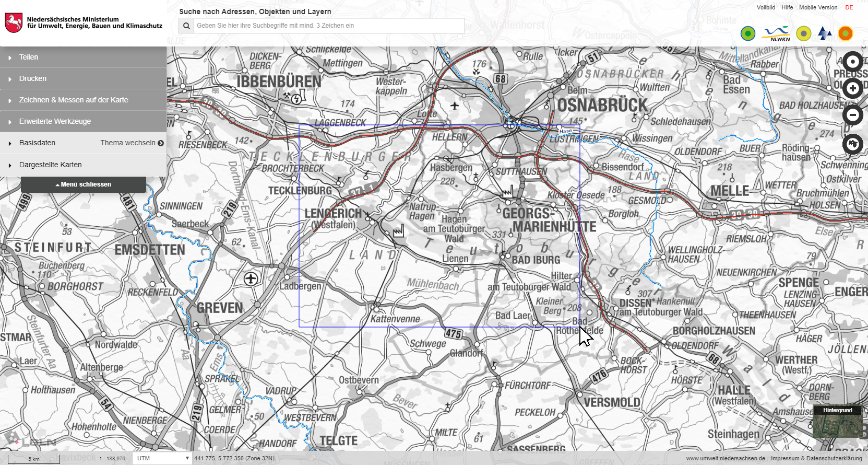Click the yellow circle theme icon
The image size is (868, 465).
(804, 34)
